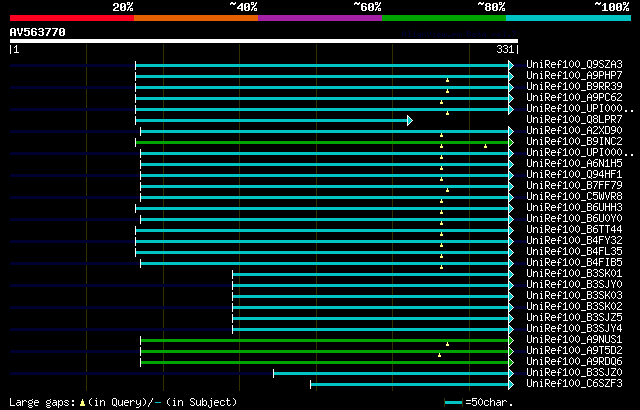Select the UniRef100_A9T5D2 label
Screen dimensions: 640x410
[x=574, y=351]
